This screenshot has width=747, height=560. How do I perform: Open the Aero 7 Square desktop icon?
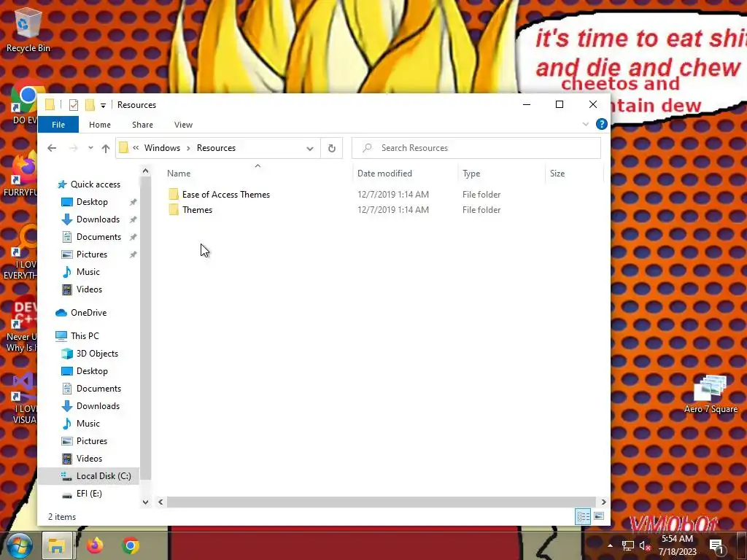coord(711,393)
